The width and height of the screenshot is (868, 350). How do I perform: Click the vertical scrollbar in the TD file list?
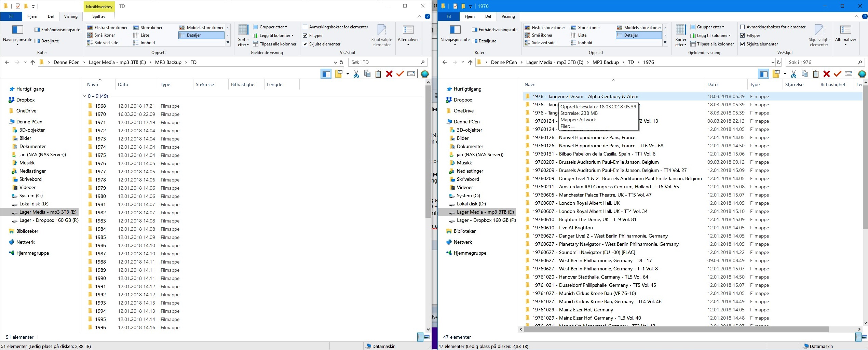coord(428,152)
